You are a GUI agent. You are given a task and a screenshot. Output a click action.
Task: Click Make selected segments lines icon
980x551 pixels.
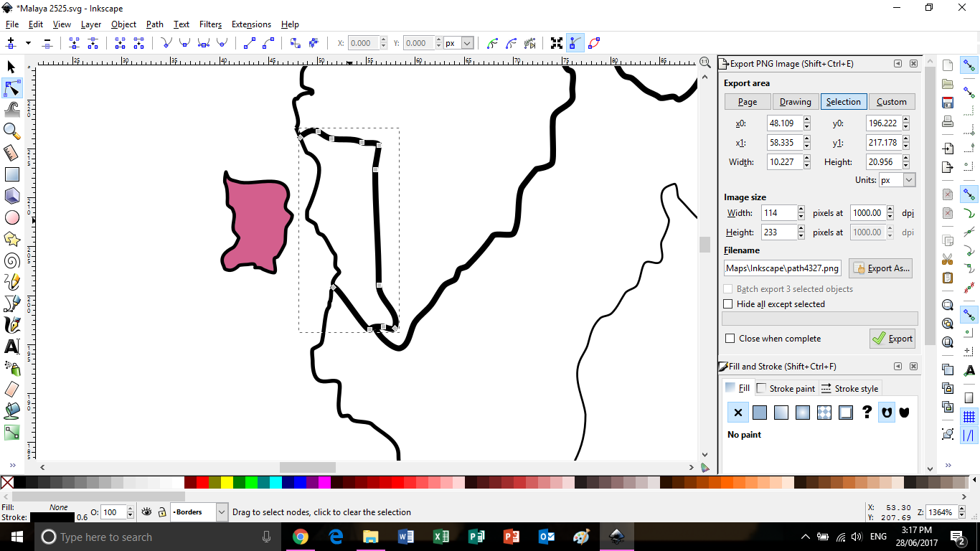(x=250, y=43)
